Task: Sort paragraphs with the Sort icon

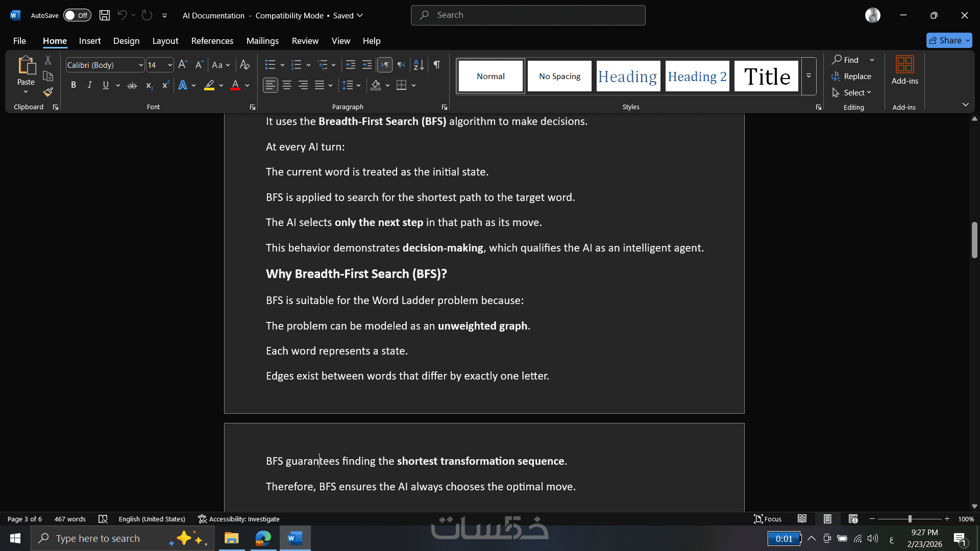Action: 419,65
